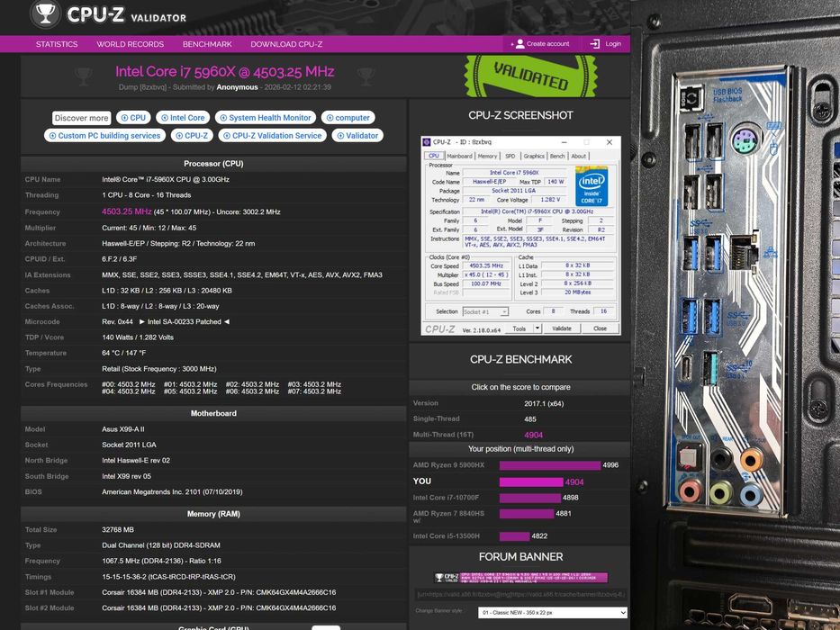Viewport: 840px width, 630px height.
Task: Click the Single-Thread score 485
Action: 530,418
